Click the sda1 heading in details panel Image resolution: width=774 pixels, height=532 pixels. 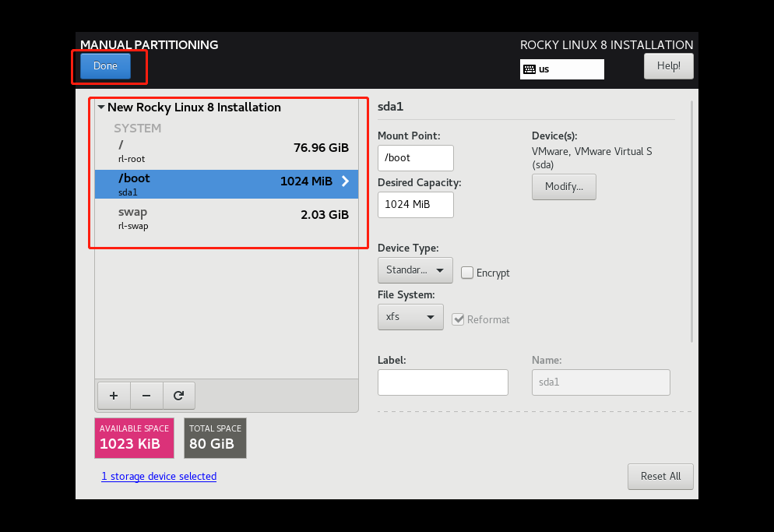pyautogui.click(x=390, y=107)
